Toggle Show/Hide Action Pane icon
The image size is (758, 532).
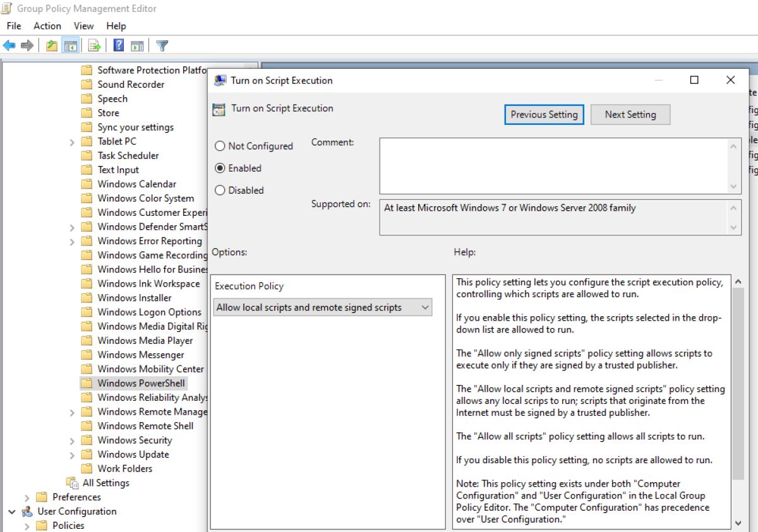tap(137, 45)
